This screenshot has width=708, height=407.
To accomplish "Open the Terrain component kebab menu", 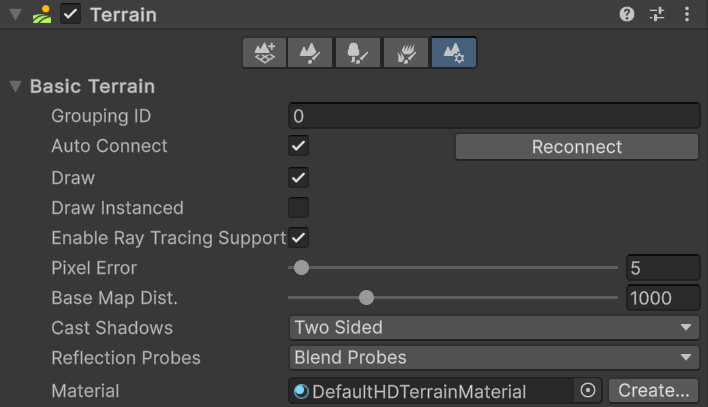I will pos(687,15).
